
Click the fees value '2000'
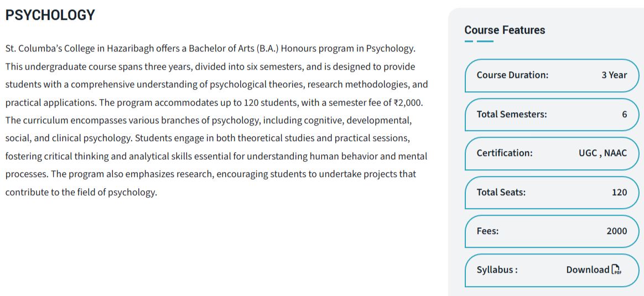coord(616,231)
